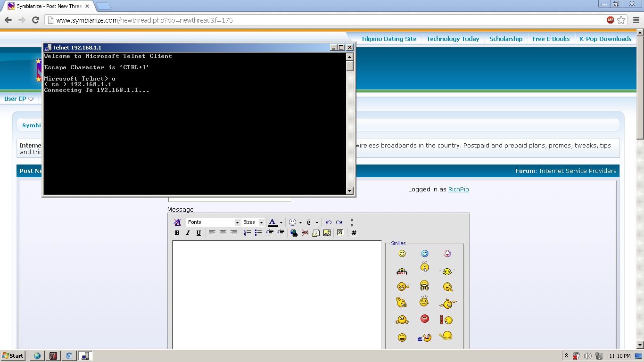Click inside the Telnet console window

coord(195,123)
